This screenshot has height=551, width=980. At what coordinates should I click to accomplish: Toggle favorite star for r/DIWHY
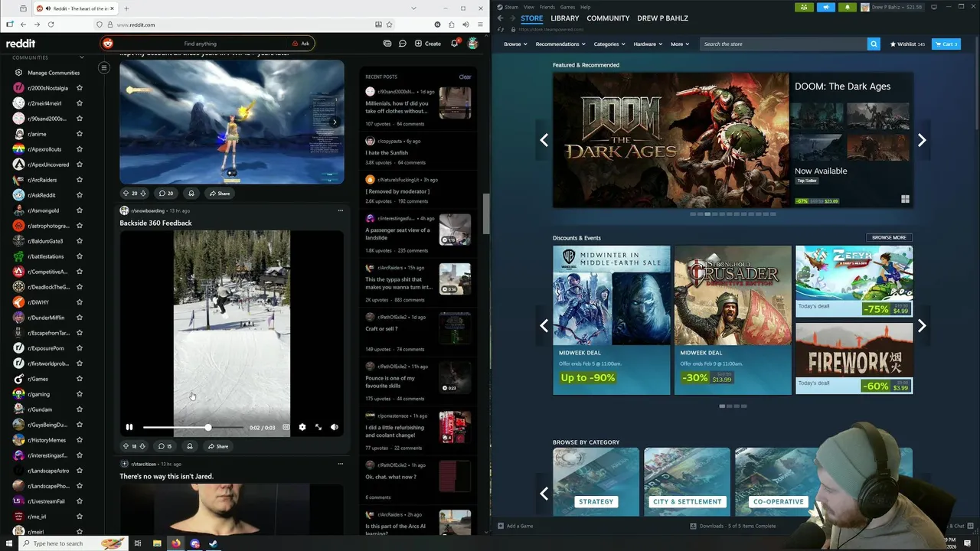point(80,302)
